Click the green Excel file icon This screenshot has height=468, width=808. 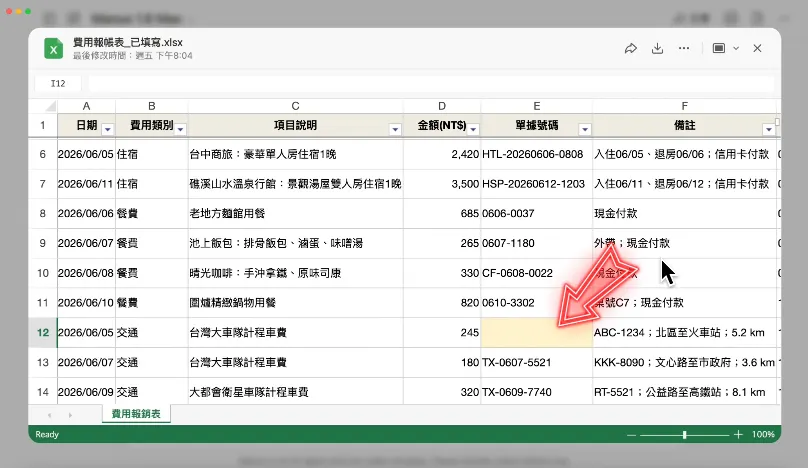(53, 48)
